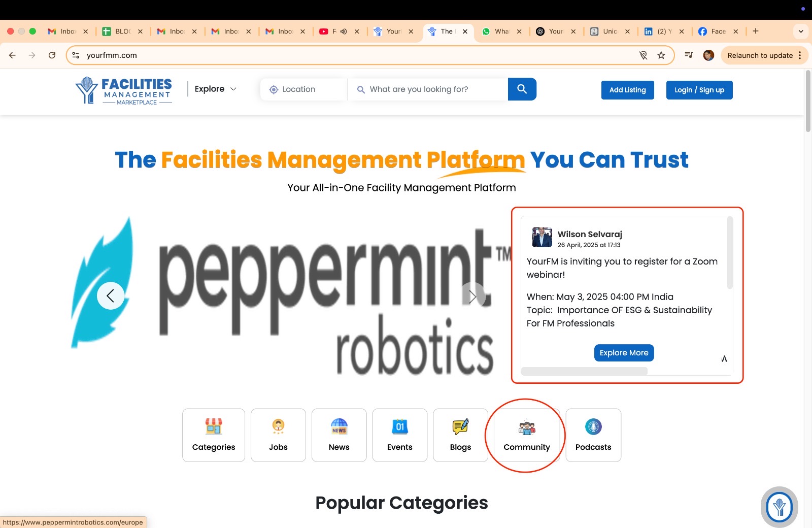This screenshot has height=528, width=812.
Task: Go to previous carousel slide
Action: [x=111, y=295]
